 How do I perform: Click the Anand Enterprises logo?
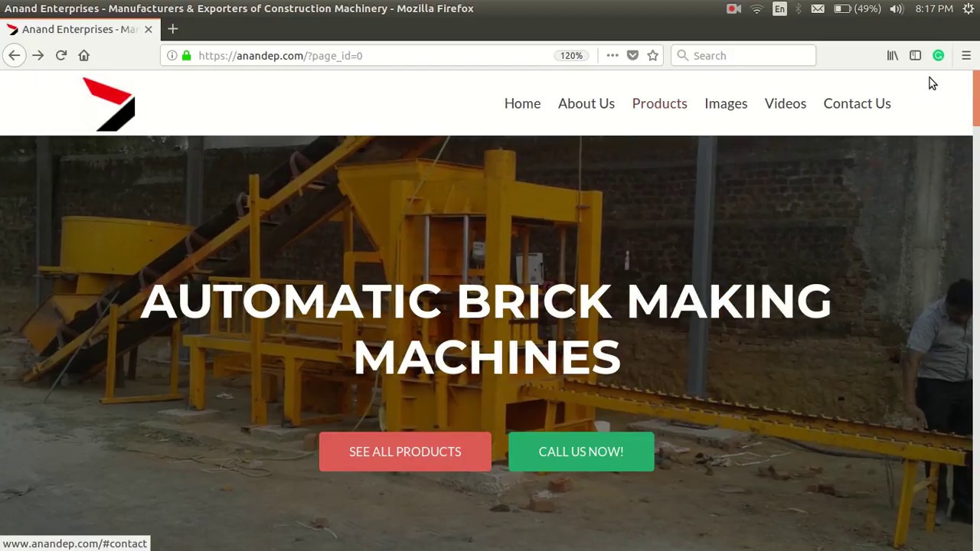109,104
